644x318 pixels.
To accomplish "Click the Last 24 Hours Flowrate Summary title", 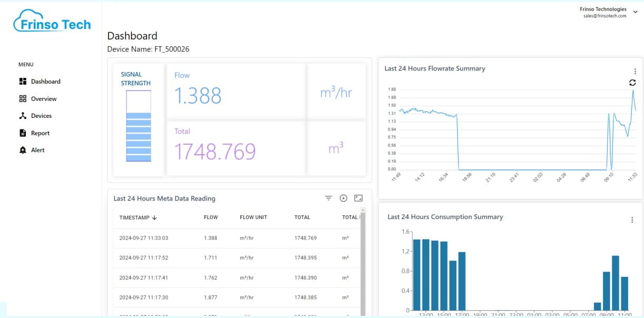I will [x=435, y=68].
